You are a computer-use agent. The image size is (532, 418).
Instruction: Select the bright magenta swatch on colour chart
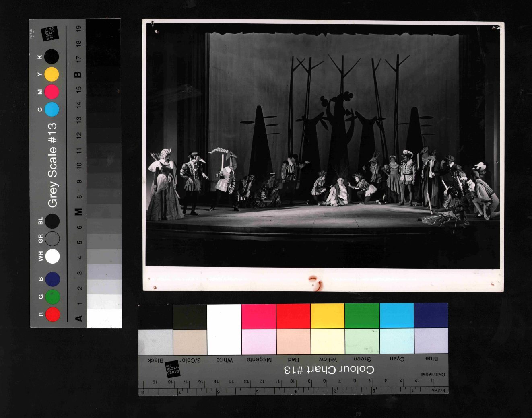pos(258,317)
